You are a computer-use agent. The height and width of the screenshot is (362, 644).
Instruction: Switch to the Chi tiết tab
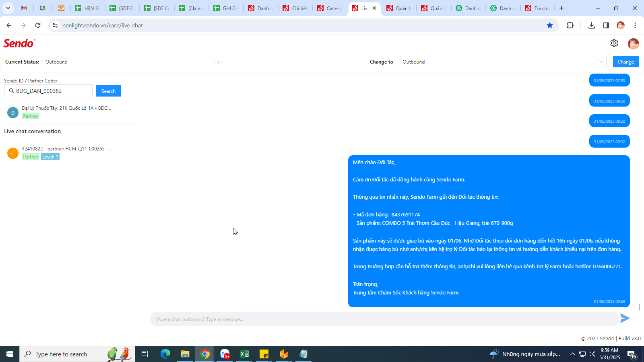(296, 8)
